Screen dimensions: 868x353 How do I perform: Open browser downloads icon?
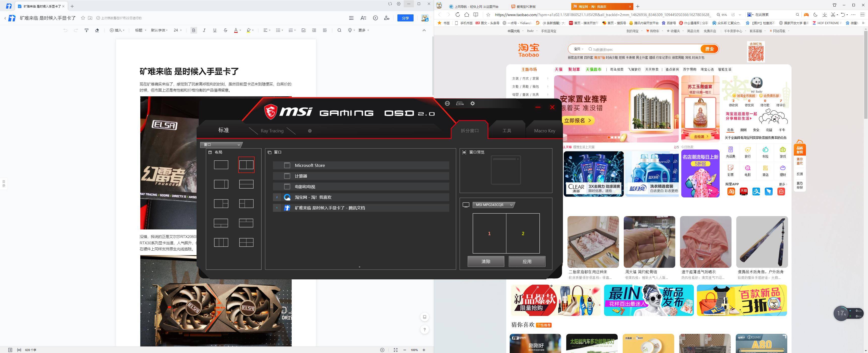click(x=825, y=14)
